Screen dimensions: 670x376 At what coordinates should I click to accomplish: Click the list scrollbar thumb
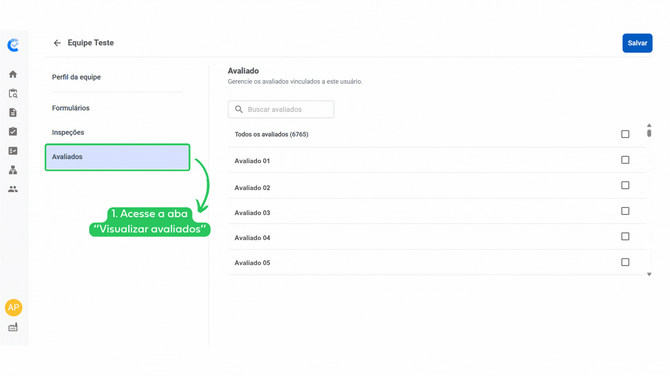pos(649,133)
